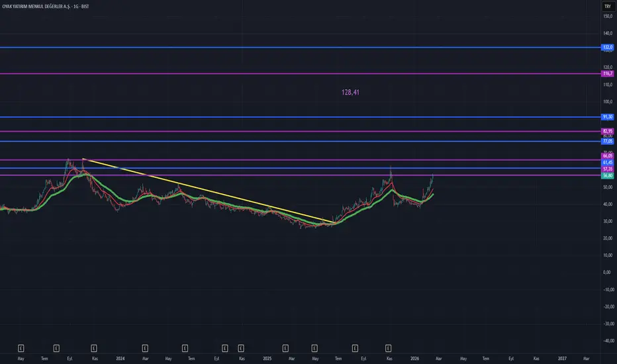Click the earnings E marker between Tem and Eyl 2025
Screen dimensions: 617x364
point(355,348)
